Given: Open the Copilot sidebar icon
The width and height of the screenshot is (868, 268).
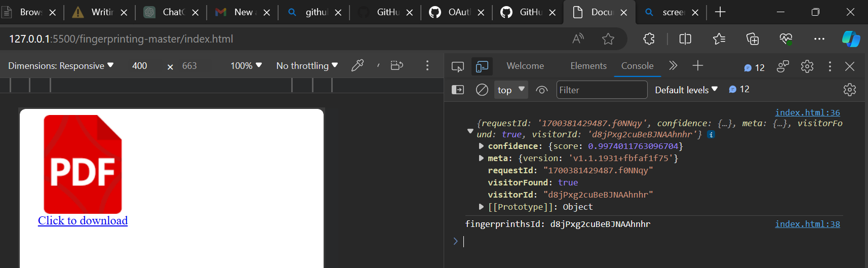Looking at the screenshot, I should tap(850, 39).
